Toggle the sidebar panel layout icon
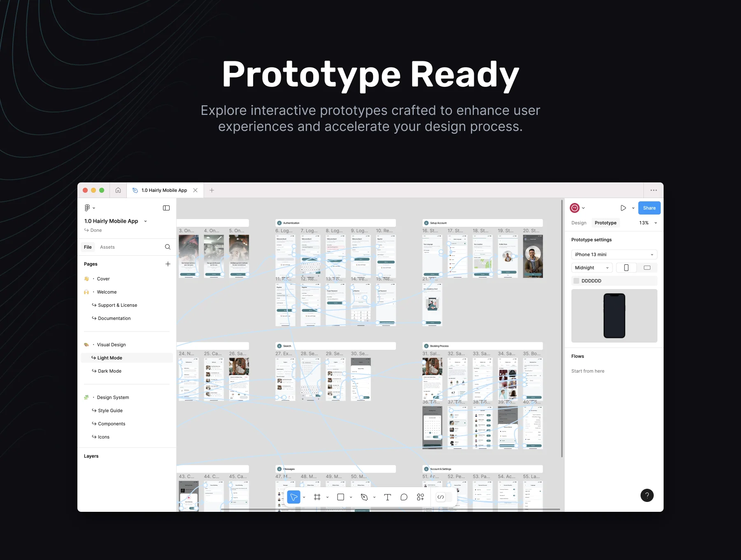This screenshot has width=741, height=560. click(x=166, y=208)
